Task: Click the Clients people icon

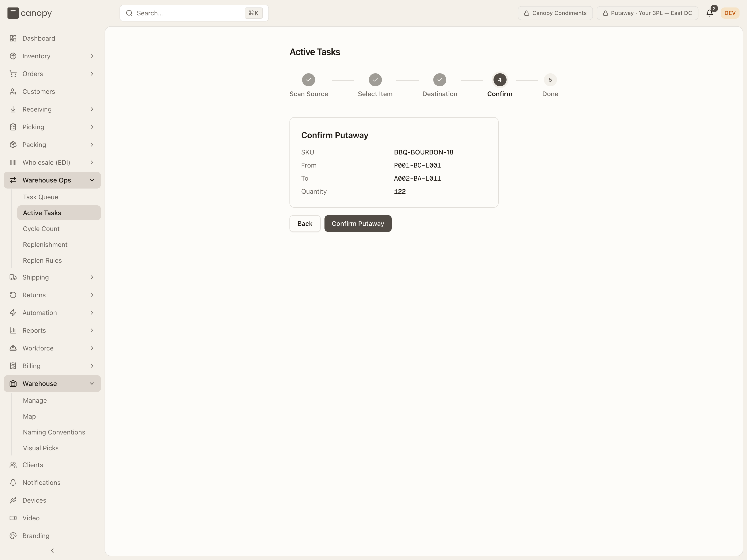Action: pyautogui.click(x=13, y=465)
